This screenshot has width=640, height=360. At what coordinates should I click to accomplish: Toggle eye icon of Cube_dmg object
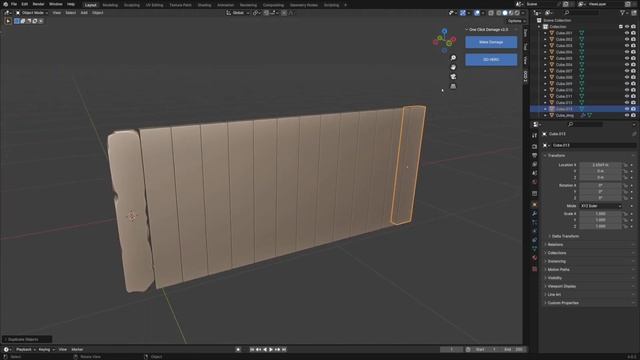tap(627, 116)
